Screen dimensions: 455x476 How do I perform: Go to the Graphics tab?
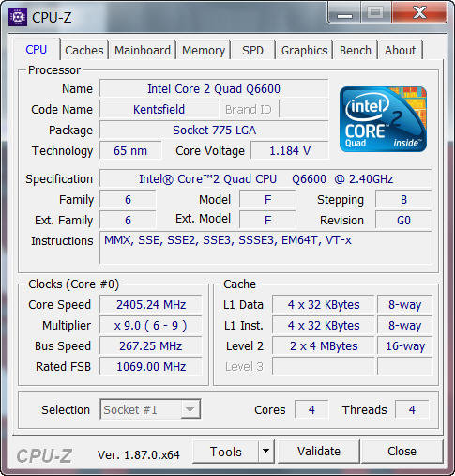point(304,50)
